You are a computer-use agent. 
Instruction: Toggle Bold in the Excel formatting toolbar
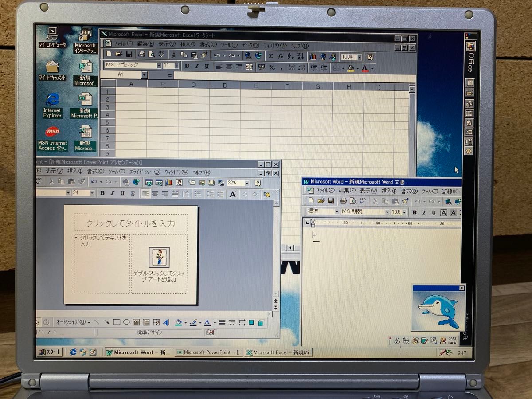pyautogui.click(x=187, y=66)
